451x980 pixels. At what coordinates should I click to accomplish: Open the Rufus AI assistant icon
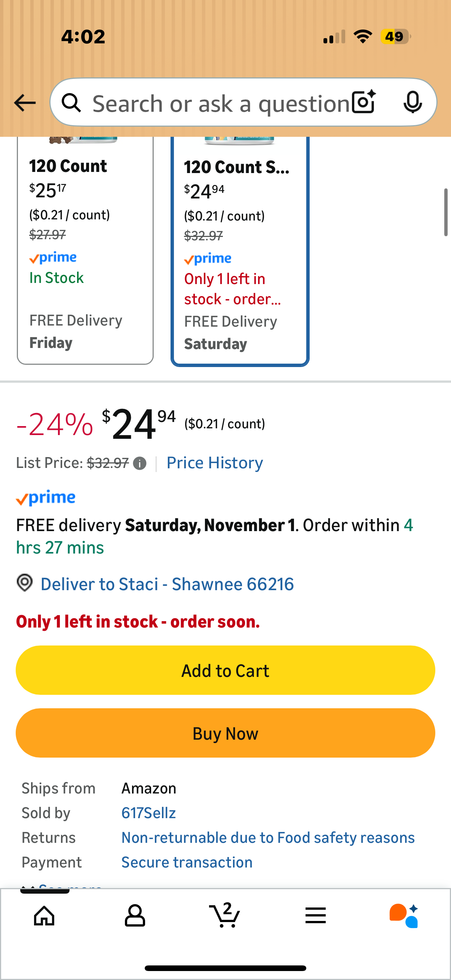pyautogui.click(x=404, y=915)
